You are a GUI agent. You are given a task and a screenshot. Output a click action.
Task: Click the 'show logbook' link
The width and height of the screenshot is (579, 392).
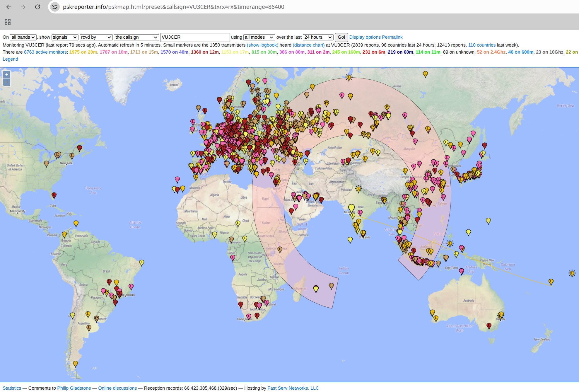coord(262,45)
